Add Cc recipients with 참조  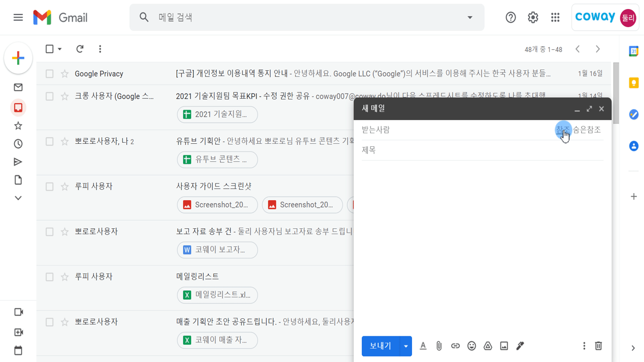(563, 130)
